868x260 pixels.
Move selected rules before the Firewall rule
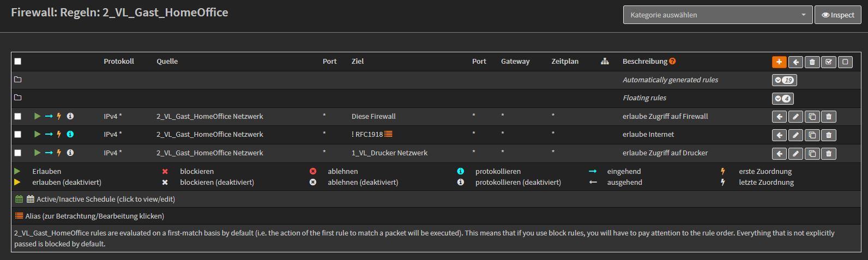(x=779, y=117)
